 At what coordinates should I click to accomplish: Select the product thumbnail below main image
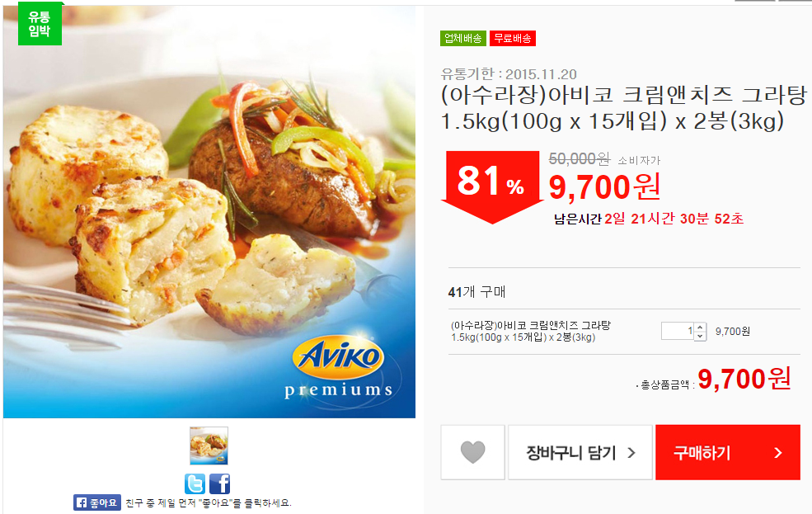point(209,446)
